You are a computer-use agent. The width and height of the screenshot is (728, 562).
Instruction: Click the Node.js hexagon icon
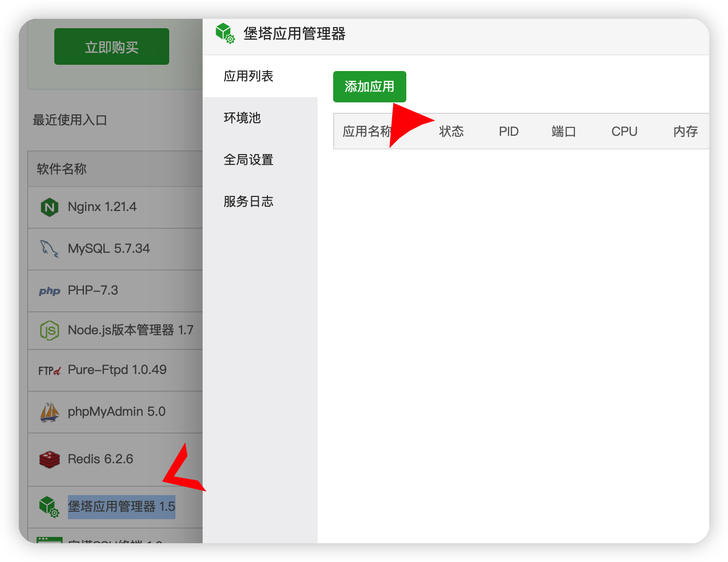[50, 330]
